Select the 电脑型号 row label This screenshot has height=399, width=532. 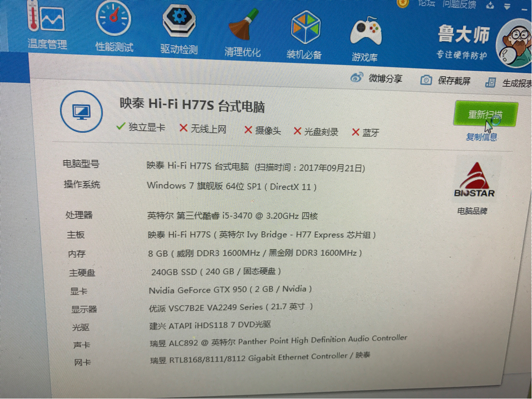coord(81,164)
